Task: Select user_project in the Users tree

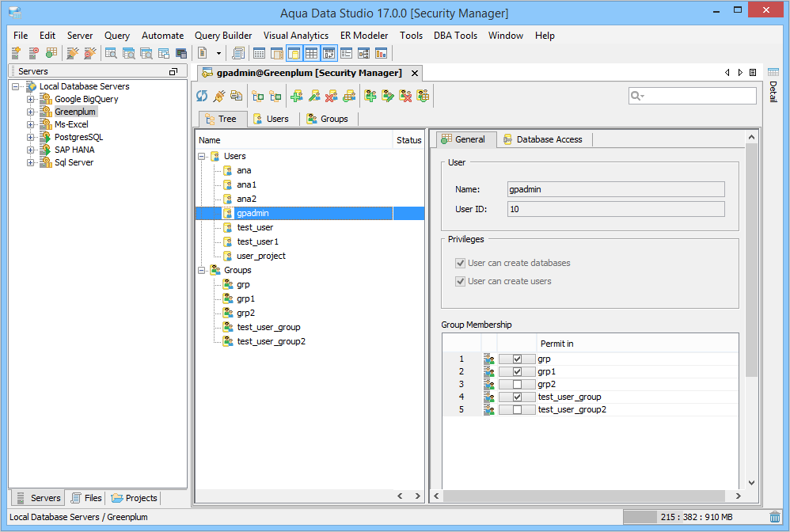Action: pyautogui.click(x=261, y=256)
